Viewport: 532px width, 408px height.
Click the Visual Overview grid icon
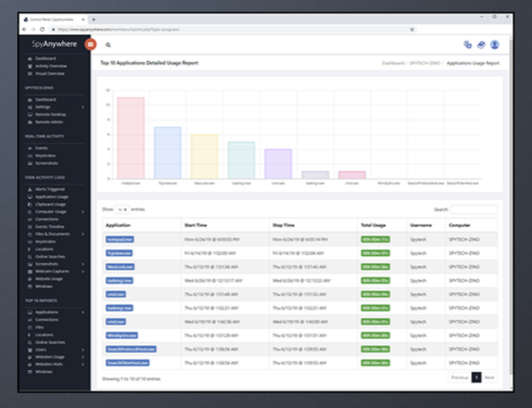(x=30, y=73)
